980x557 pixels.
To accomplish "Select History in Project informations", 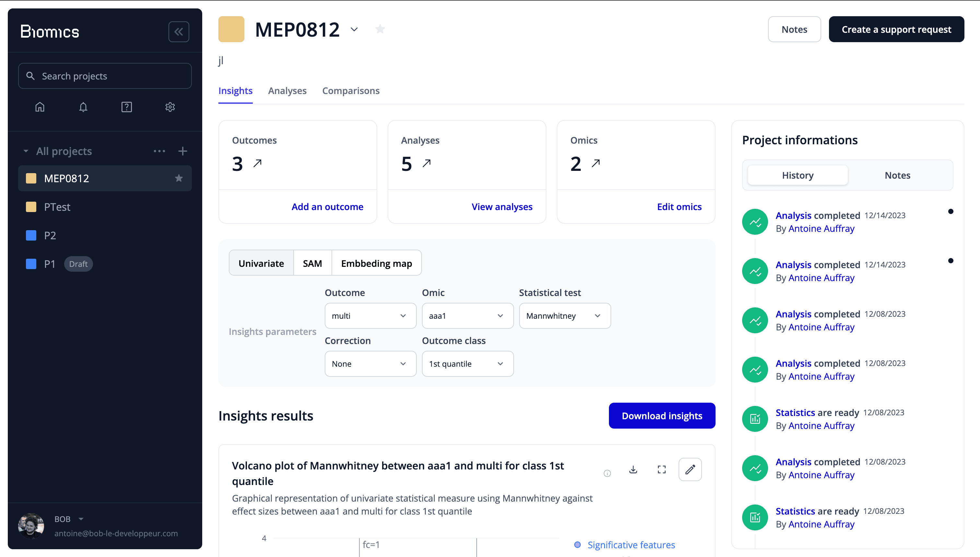I will [x=797, y=175].
